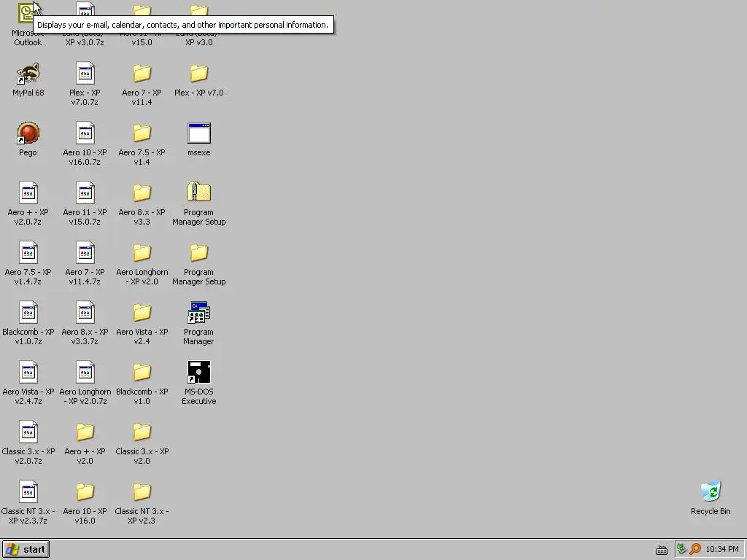The height and width of the screenshot is (560, 747).
Task: Click the green Safely Remove Hardware tray icon
Action: click(x=682, y=549)
